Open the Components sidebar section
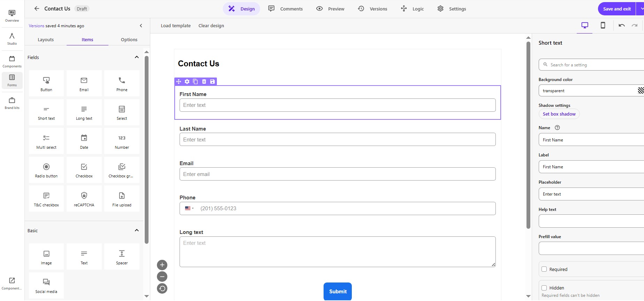 click(x=12, y=61)
